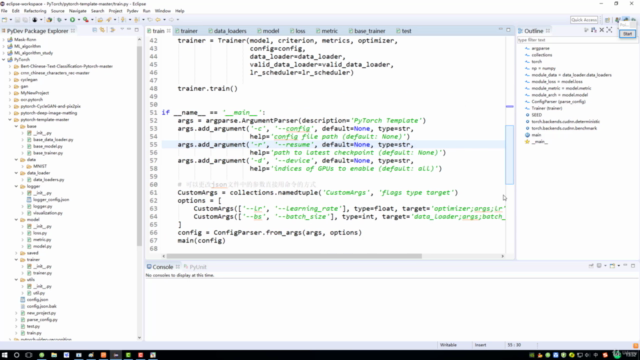Open Package Explorer view menu triangle
640x360 pixels.
(122, 30)
